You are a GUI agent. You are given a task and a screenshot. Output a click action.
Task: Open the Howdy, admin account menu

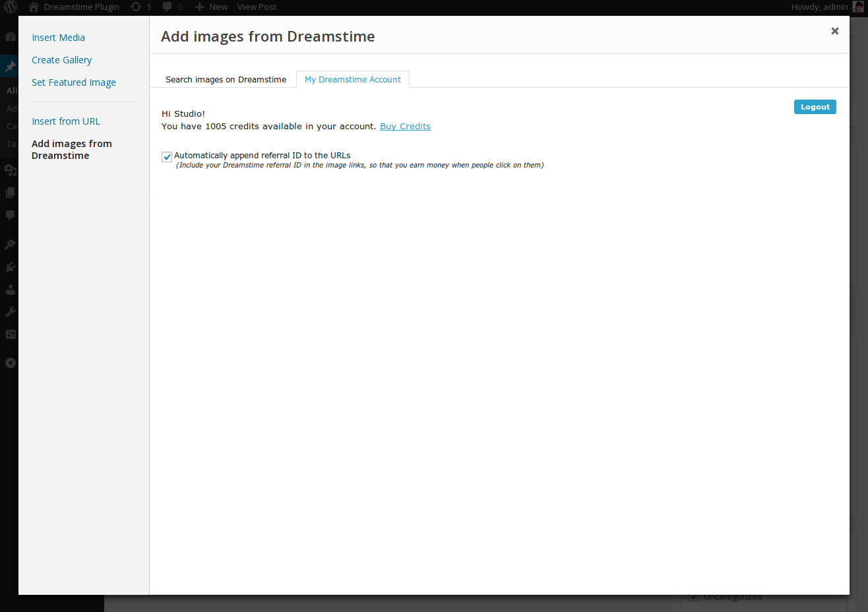(827, 7)
